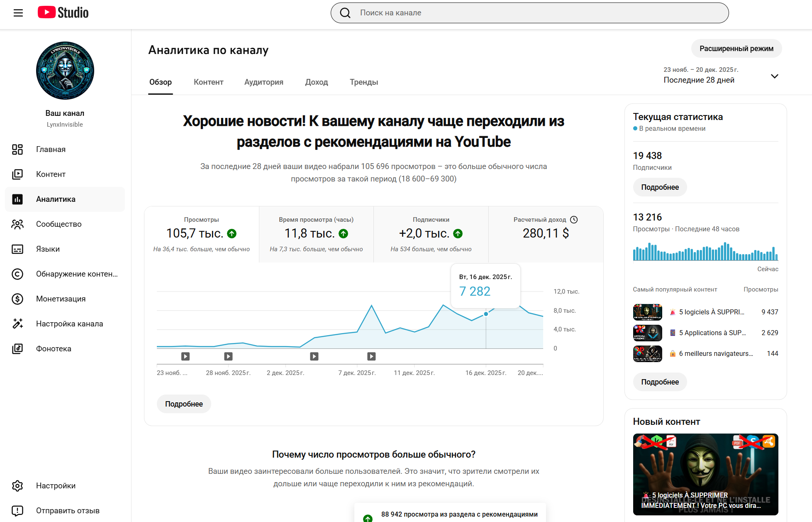Expand the Последние 28 дней date dropdown

pos(774,76)
